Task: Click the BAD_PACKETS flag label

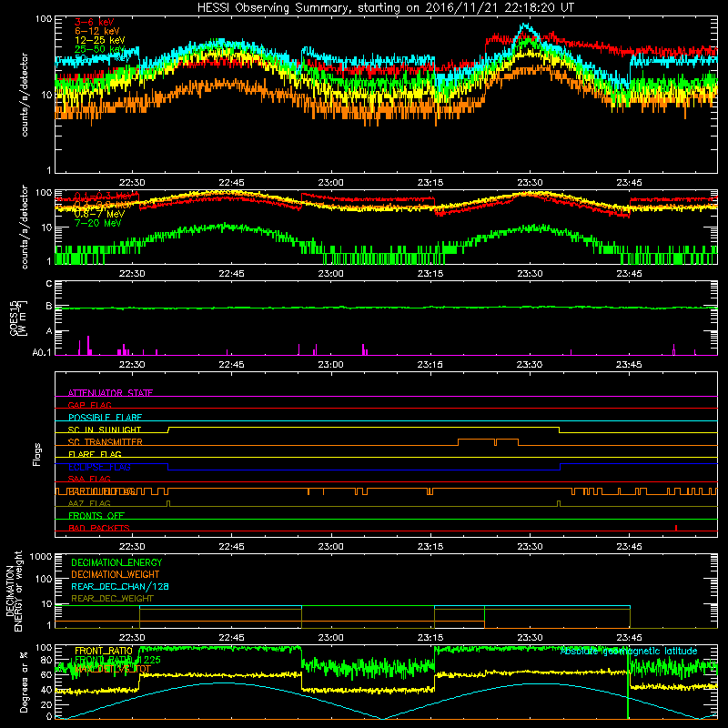Action: (x=99, y=528)
